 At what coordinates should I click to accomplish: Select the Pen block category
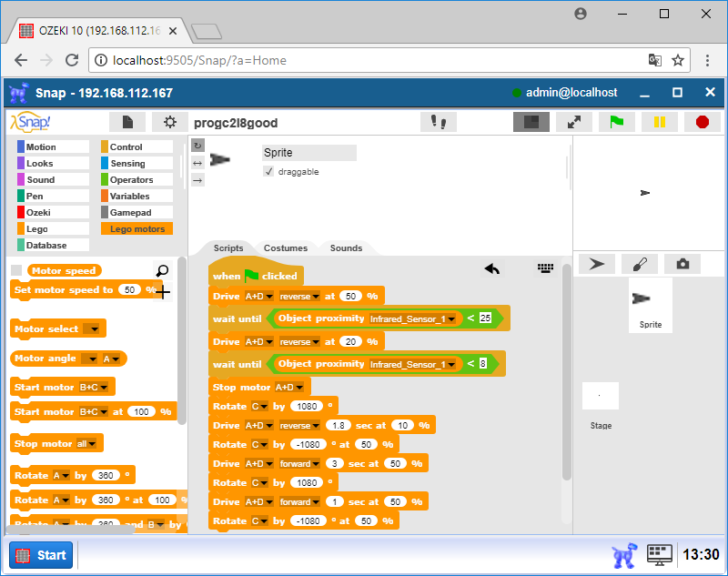pyautogui.click(x=53, y=196)
